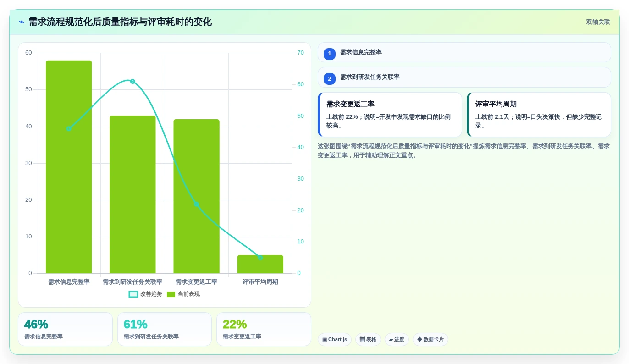
Task: Click the right axis value 70
Action: point(300,53)
